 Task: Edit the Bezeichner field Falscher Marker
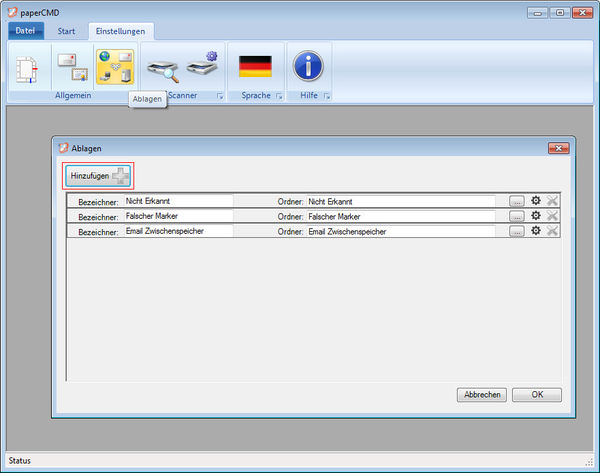178,216
